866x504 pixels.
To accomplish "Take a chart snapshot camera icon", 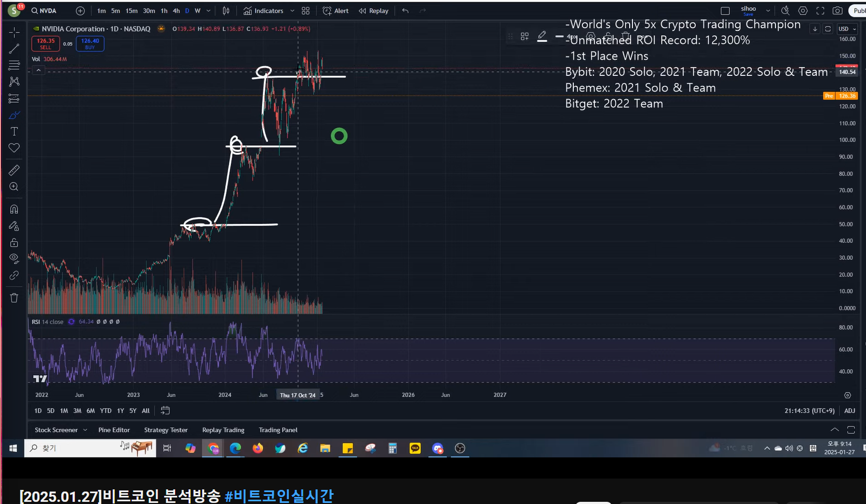I will (837, 11).
